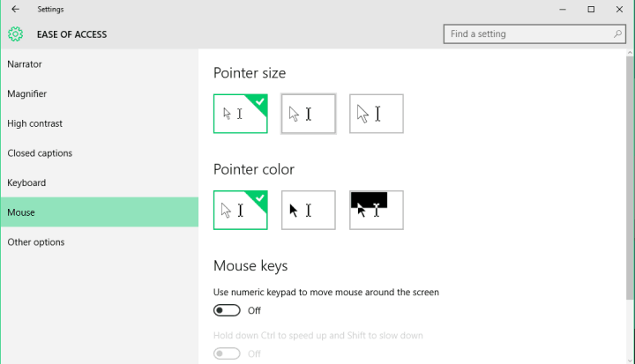This screenshot has height=364, width=635.
Task: Switch to the Magnifier section
Action: pyautogui.click(x=27, y=93)
